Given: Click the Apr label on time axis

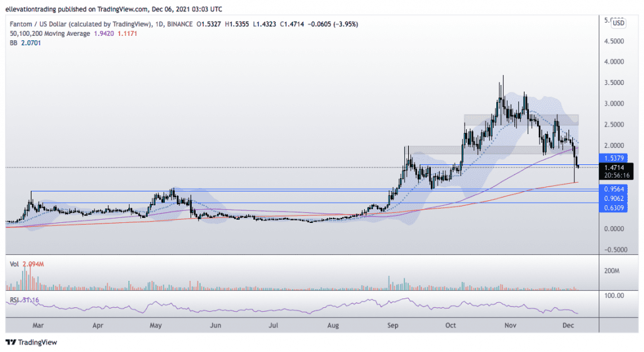Looking at the screenshot, I should pos(97,326).
